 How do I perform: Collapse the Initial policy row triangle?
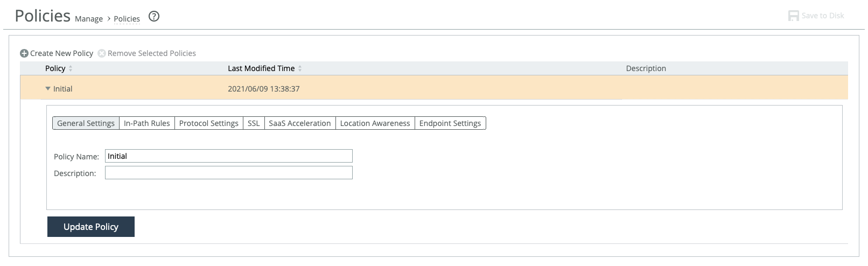[x=48, y=89]
